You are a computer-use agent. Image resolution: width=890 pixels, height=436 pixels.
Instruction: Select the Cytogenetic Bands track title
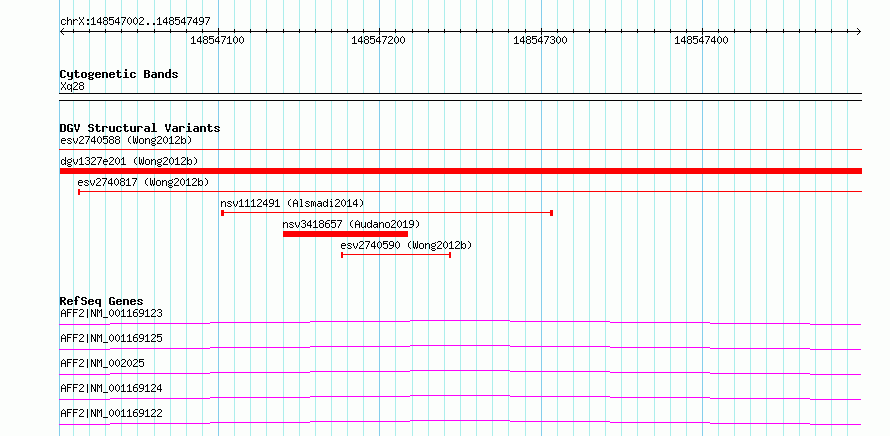tap(119, 74)
